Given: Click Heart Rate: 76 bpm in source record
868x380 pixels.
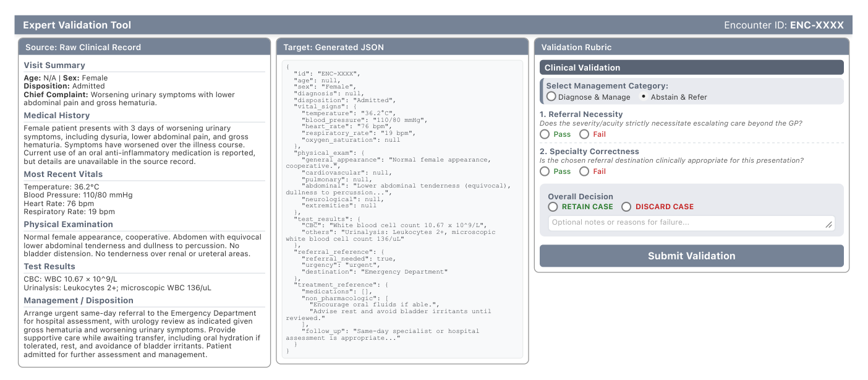Looking at the screenshot, I should point(59,203).
